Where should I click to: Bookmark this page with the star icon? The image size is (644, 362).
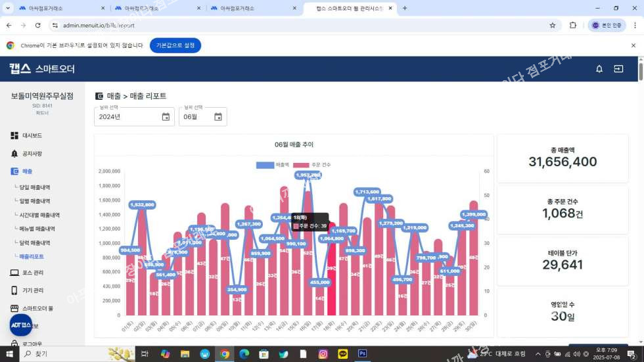click(552, 25)
